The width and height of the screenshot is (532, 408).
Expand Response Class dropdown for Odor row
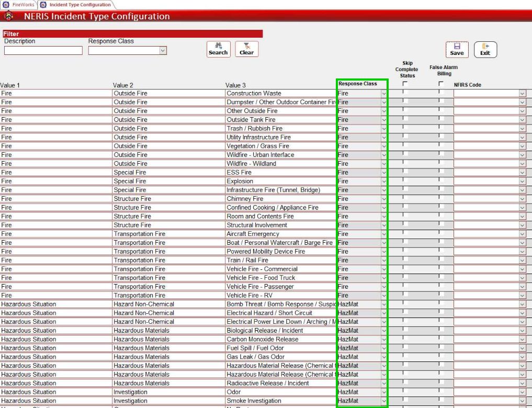384,392
